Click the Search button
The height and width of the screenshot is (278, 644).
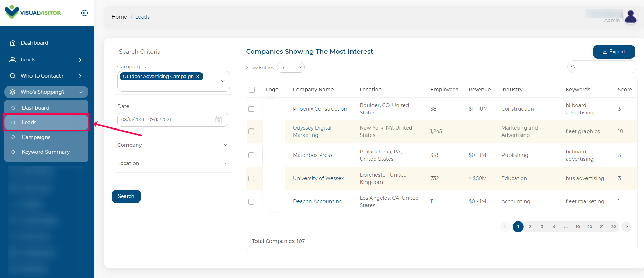coord(126,196)
